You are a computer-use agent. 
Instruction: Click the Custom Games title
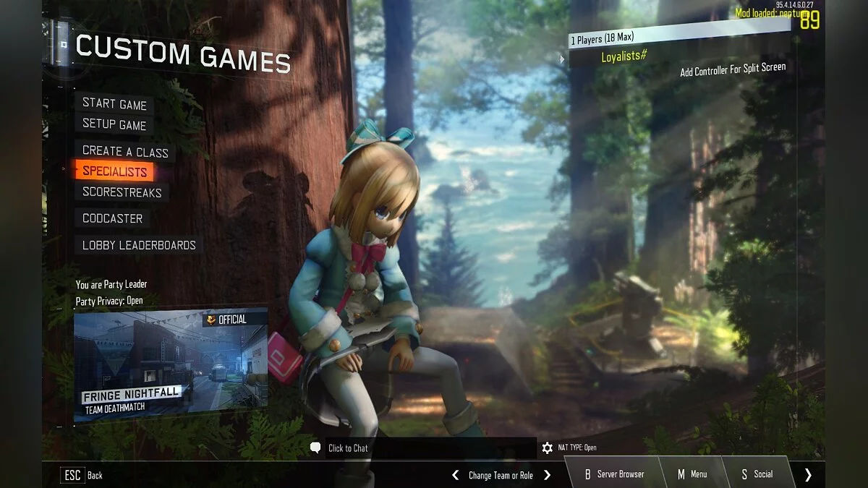pyautogui.click(x=183, y=53)
